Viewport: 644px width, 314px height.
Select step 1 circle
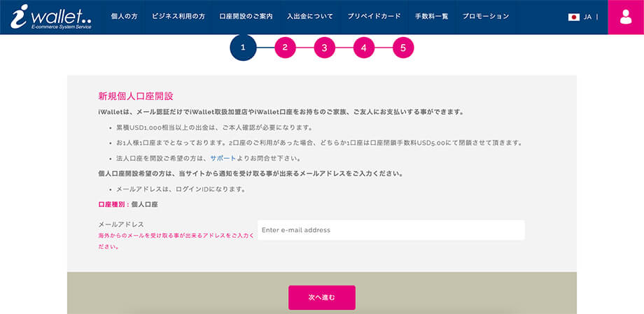(243, 48)
